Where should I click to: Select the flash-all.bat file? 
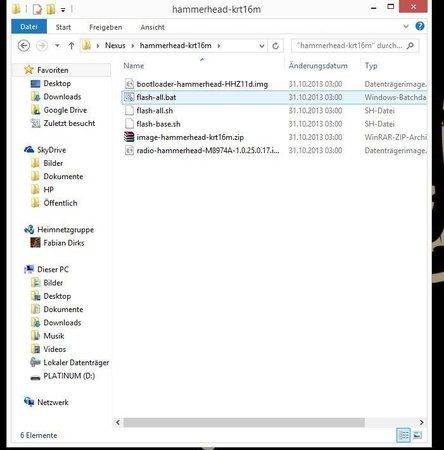[x=156, y=97]
